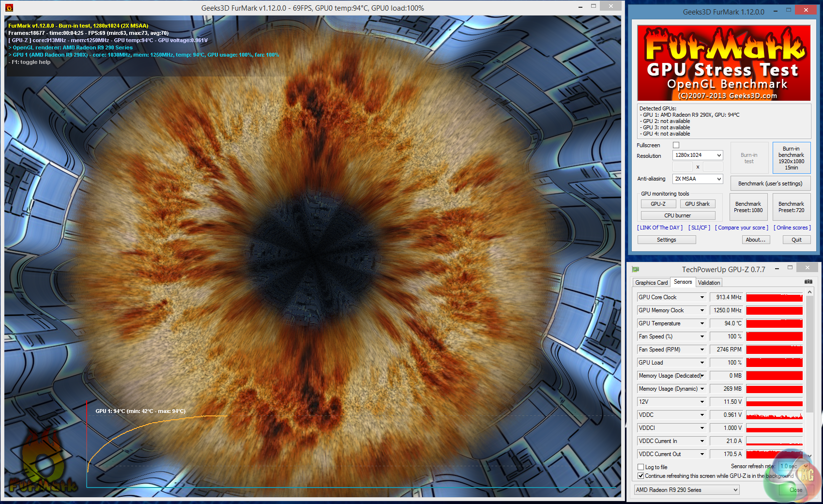Click the FurMark GPU Stress Test banner
Image resolution: width=823 pixels, height=504 pixels.
(724, 63)
